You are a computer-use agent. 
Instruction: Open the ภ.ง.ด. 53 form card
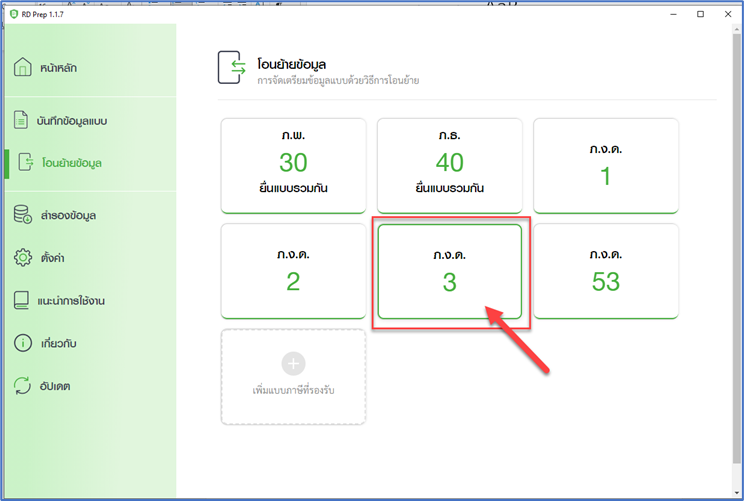pos(605,271)
